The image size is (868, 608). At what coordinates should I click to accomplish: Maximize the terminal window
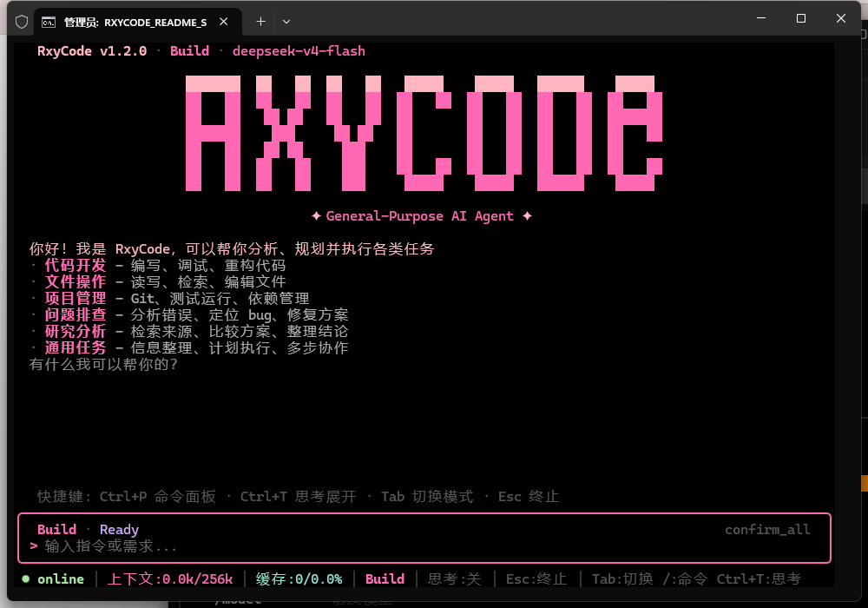tap(801, 18)
